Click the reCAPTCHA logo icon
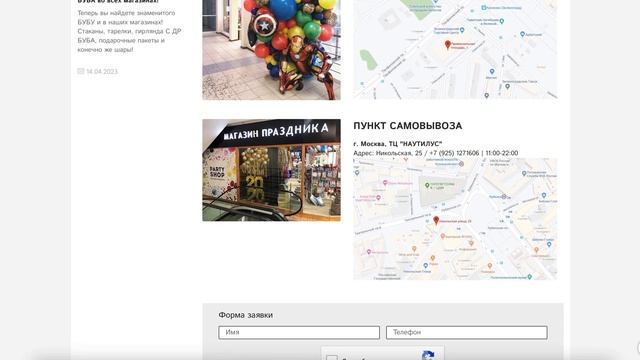640x360 pixels. (427, 355)
